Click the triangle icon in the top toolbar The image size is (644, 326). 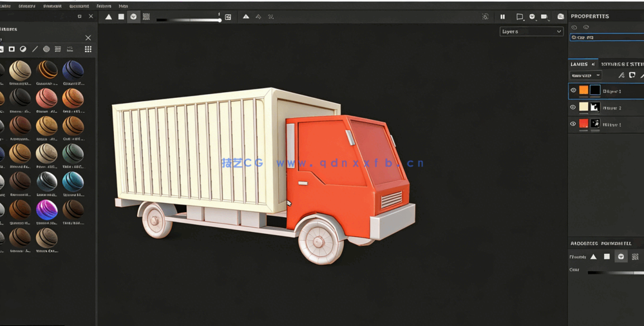point(108,17)
